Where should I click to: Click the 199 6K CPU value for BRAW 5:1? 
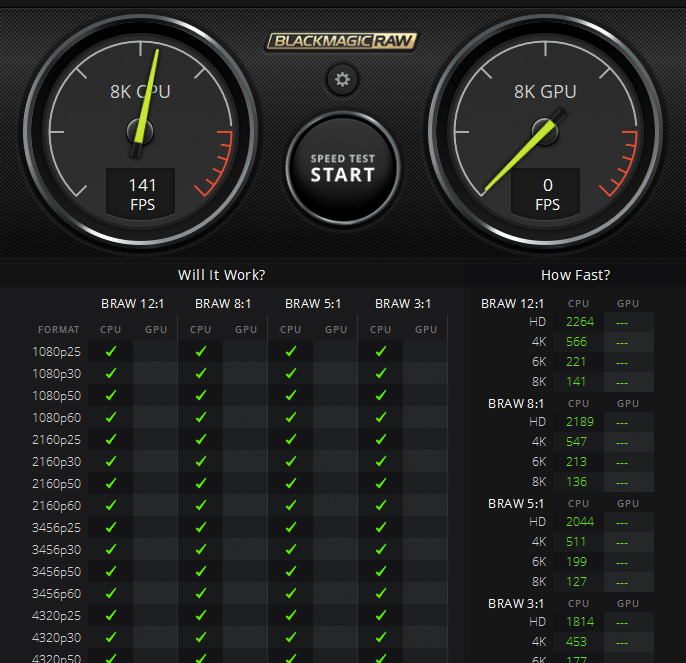tap(576, 562)
